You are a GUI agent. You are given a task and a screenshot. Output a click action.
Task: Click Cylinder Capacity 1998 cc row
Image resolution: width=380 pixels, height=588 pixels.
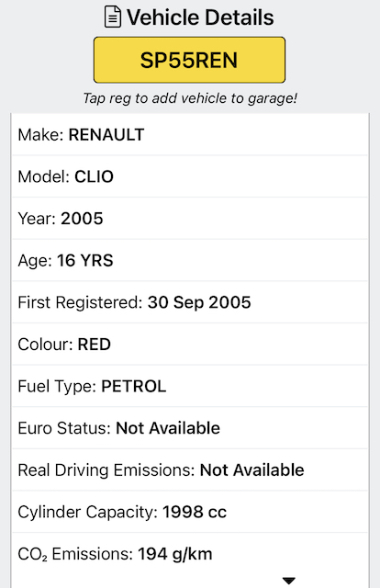[x=190, y=513]
